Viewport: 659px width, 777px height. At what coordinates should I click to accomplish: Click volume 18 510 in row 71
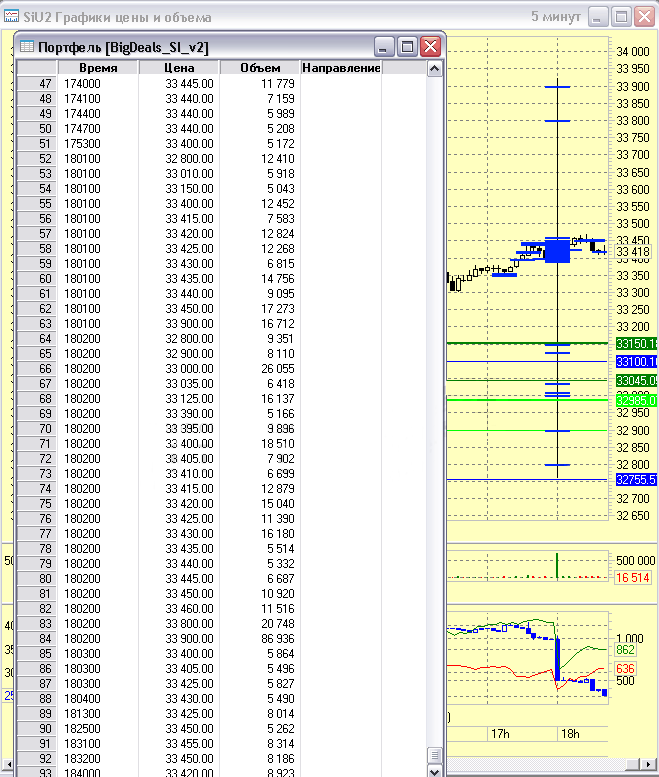click(277, 444)
